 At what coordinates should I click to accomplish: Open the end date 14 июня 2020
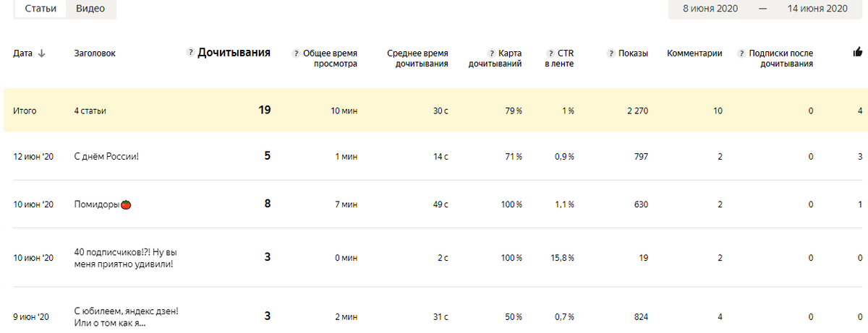tap(817, 9)
